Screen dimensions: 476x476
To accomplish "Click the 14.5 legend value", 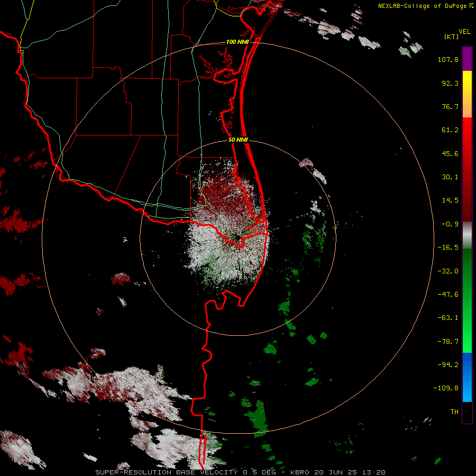I will click(450, 200).
